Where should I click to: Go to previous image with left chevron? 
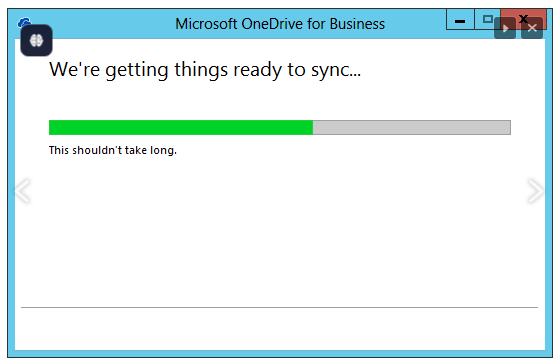coord(22,191)
